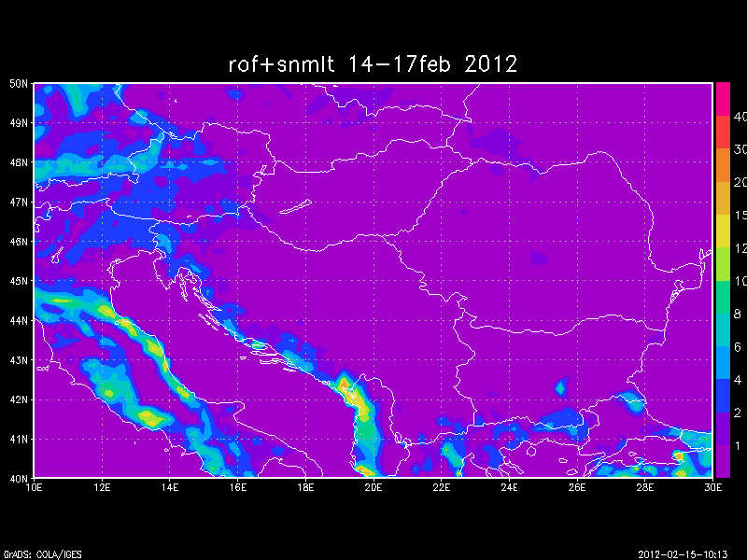Click the "50N" latitude label
This screenshot has width=747, height=560.
19,84
